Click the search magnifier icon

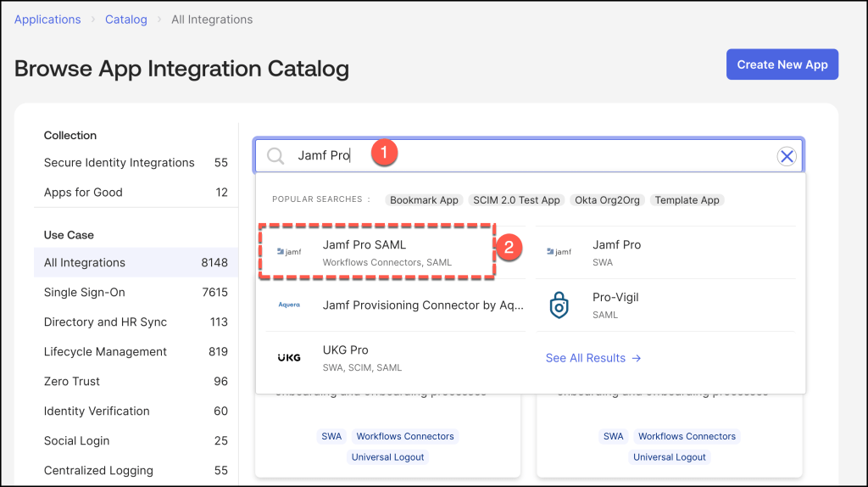tap(275, 156)
